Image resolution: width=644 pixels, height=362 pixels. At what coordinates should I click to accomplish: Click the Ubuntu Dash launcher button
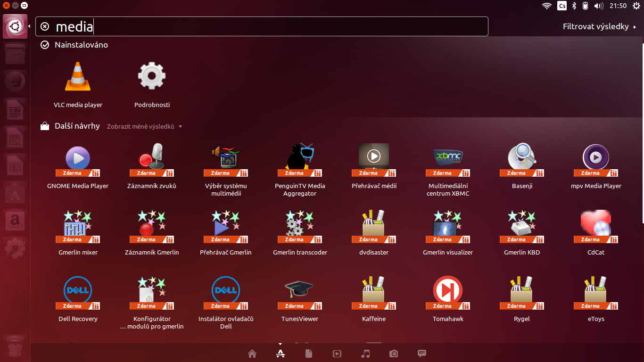pyautogui.click(x=15, y=26)
